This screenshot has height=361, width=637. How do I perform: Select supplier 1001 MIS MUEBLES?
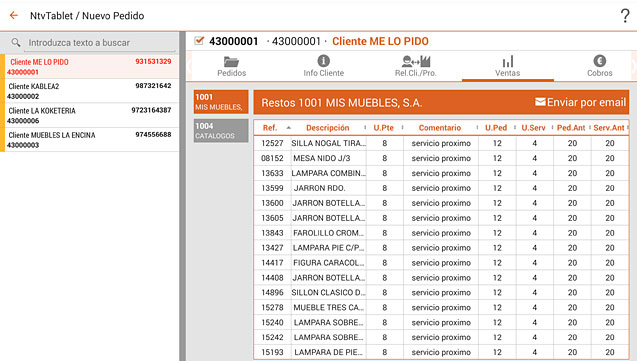click(x=221, y=102)
